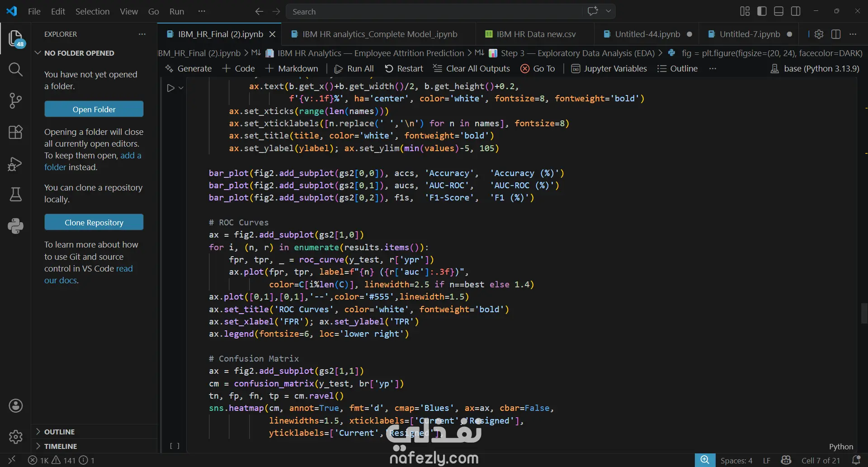Screen dimensions: 868x467
Task: Open Source Control view
Action: coord(16,100)
